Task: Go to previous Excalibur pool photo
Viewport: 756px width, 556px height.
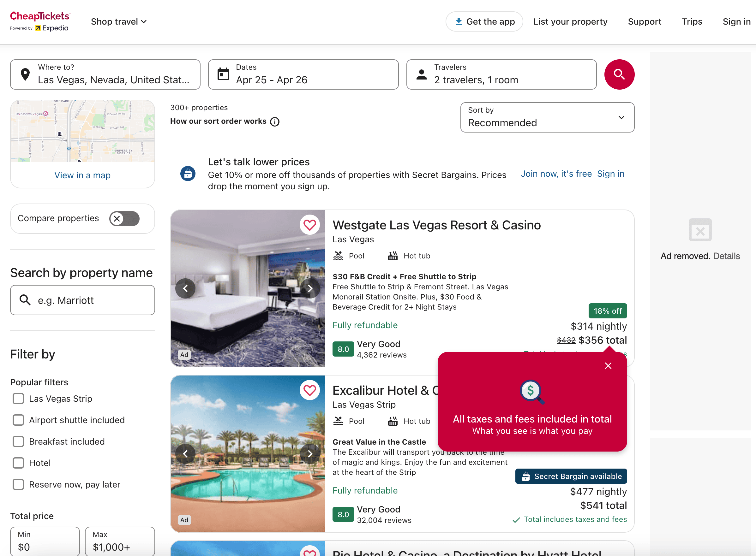Action: [185, 454]
